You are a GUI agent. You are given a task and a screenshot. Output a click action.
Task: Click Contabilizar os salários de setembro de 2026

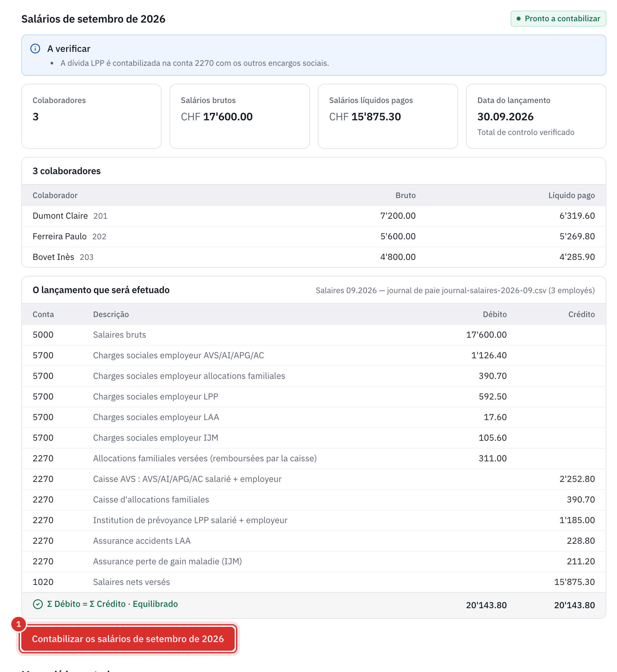coord(128,639)
